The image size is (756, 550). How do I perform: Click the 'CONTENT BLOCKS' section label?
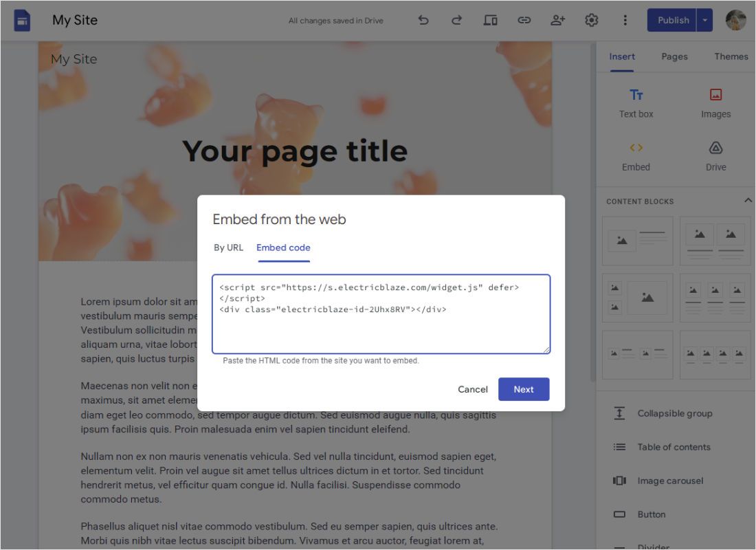(x=640, y=201)
